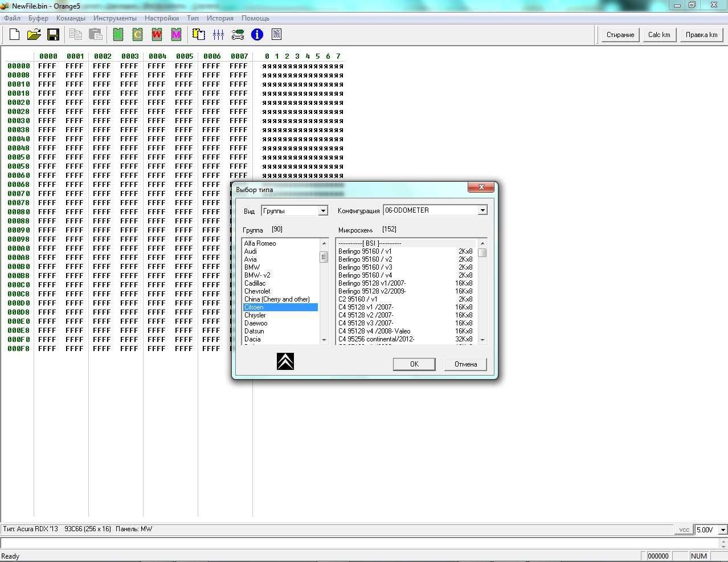Click the Orange5 app icon in title bar
This screenshot has height=562, width=728.
(5, 6)
